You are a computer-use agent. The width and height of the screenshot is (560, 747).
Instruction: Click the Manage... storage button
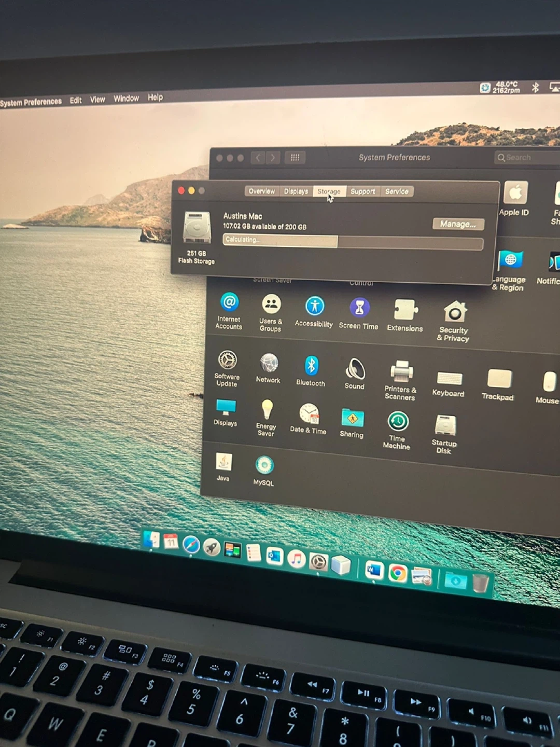coord(458,224)
